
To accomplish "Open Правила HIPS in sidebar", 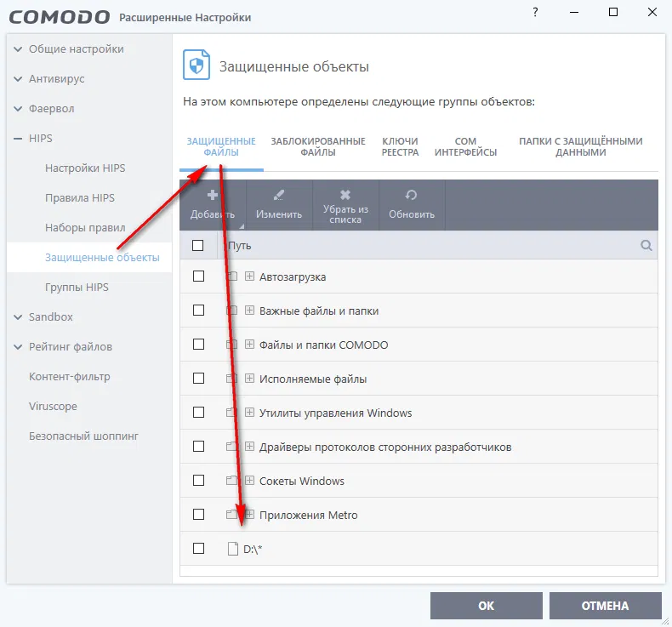I will (x=80, y=197).
